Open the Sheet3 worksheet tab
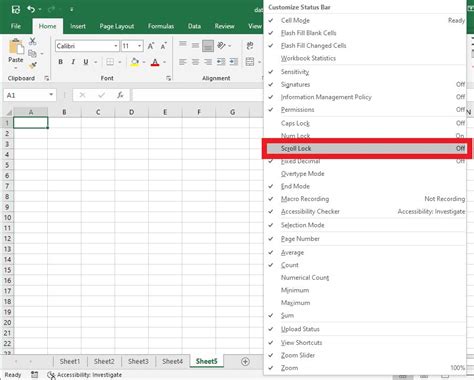This screenshot has height=380, width=474. 138,361
